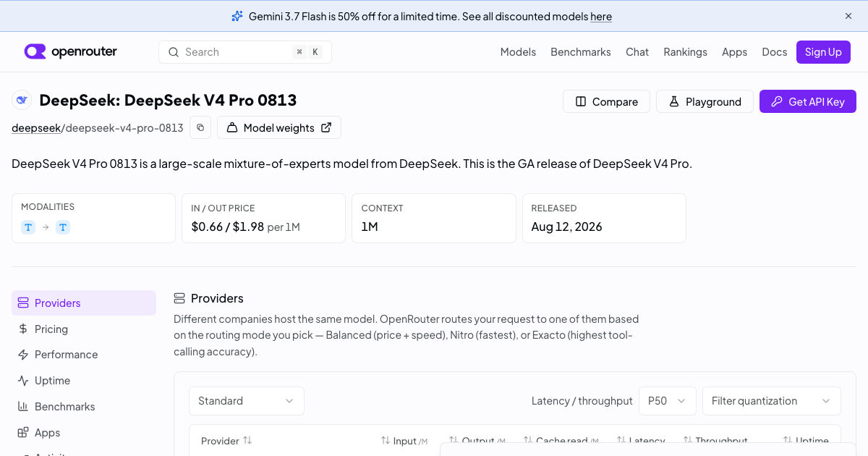Click the Sign Up button

[823, 52]
